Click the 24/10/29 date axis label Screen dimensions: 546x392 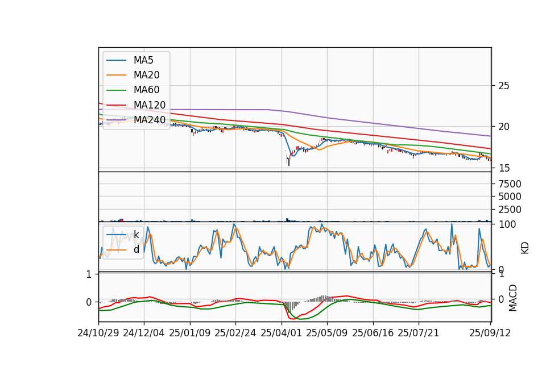[98, 333]
